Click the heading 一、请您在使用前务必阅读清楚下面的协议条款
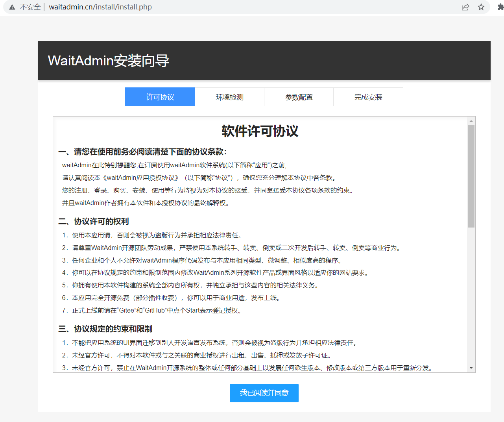The width and height of the screenshot is (504, 422). [142, 152]
